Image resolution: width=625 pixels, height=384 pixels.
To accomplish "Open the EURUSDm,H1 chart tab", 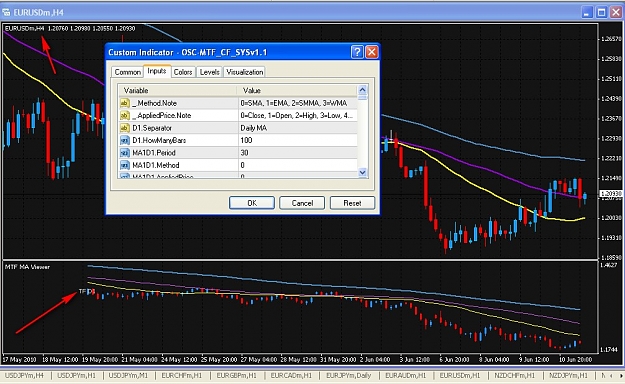I will (x=461, y=376).
